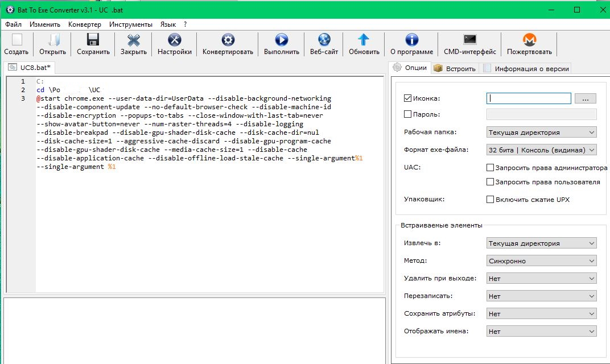Click the --disable-breakpad text in the script

coord(72,133)
